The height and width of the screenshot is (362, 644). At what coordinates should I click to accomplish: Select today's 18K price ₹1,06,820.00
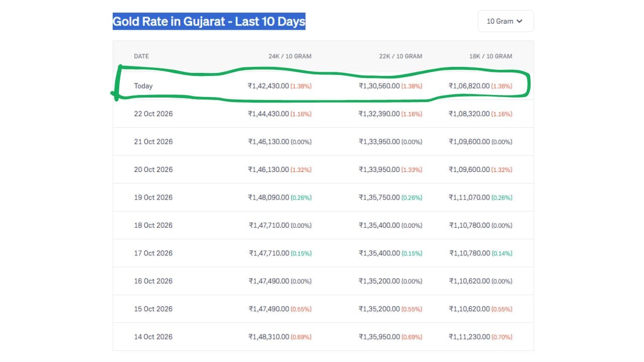(x=469, y=86)
